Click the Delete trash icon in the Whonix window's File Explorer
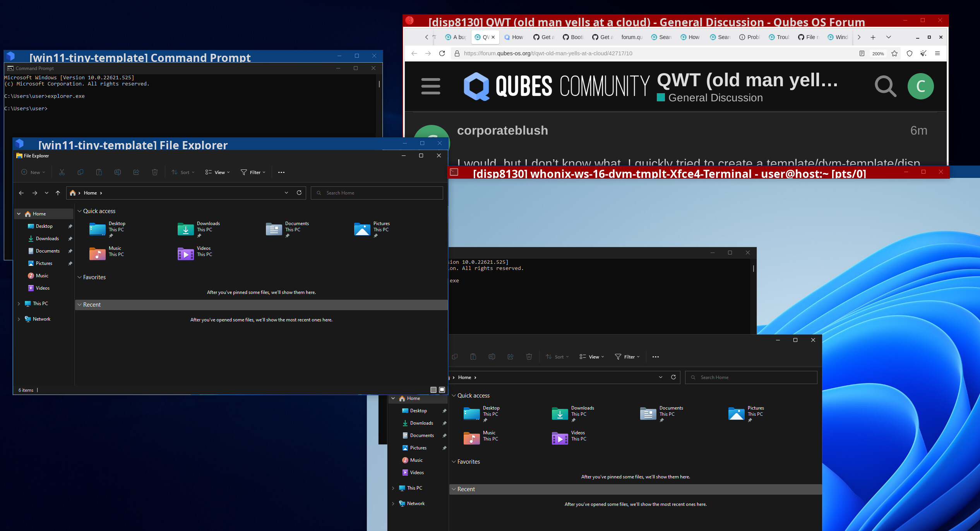The image size is (980, 531). (529, 357)
